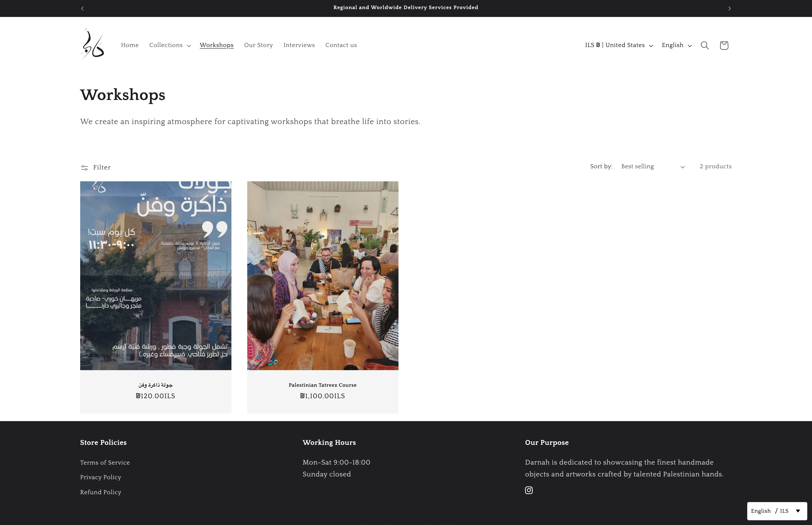Open the search magnifier icon
812x525 pixels.
coord(705,45)
